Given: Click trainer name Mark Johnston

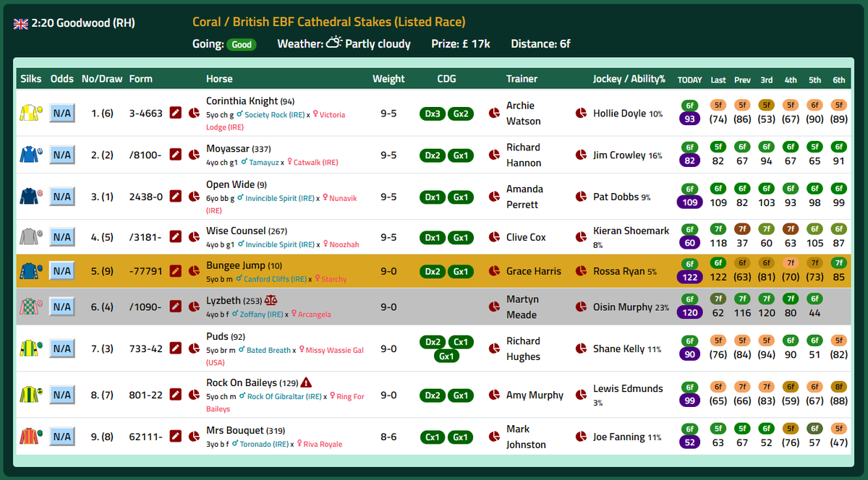Looking at the screenshot, I should tap(526, 437).
